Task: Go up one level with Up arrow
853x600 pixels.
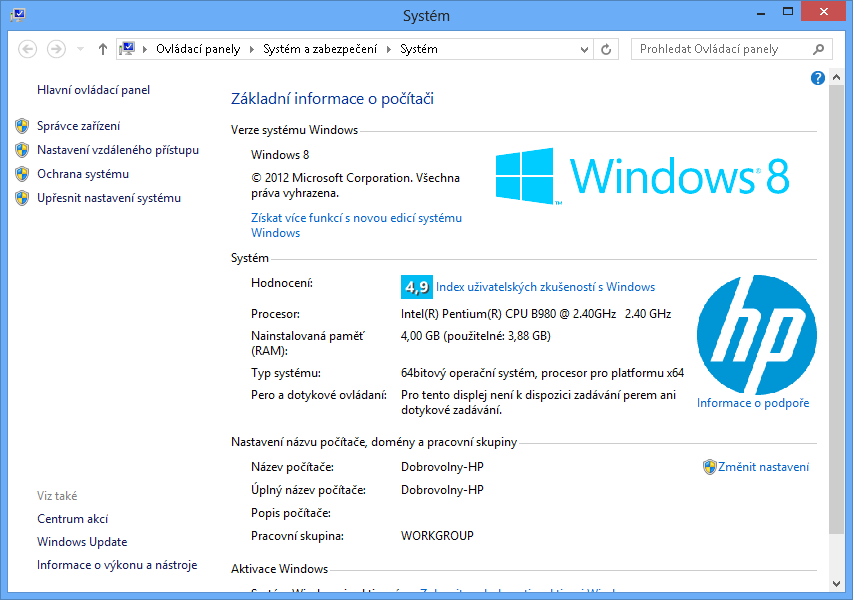Action: 103,50
